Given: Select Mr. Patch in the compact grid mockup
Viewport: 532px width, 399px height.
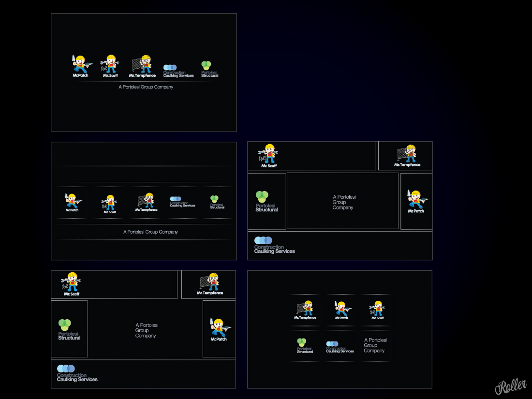Looking at the screenshot, I should pos(342,310).
